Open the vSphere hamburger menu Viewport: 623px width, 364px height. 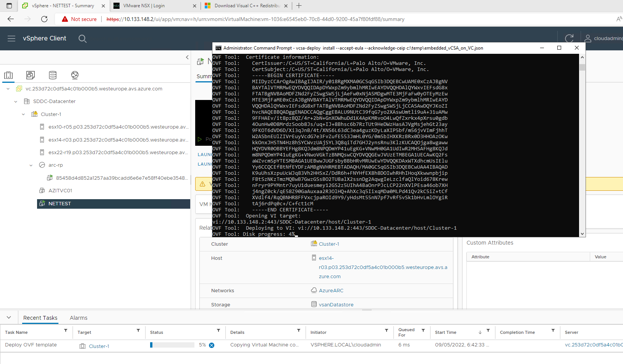(x=11, y=39)
